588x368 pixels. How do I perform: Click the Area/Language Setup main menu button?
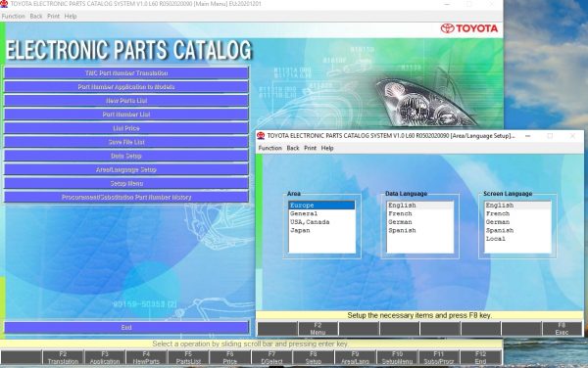point(126,170)
